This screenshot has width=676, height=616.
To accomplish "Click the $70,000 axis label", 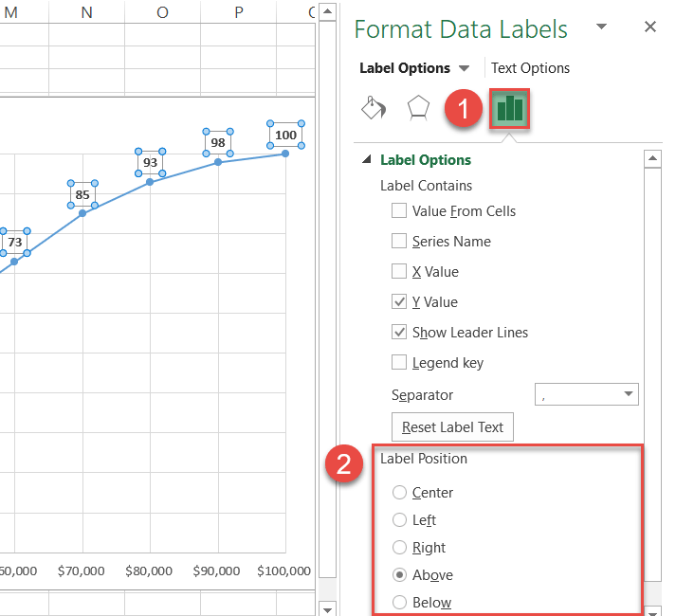I will [x=81, y=571].
